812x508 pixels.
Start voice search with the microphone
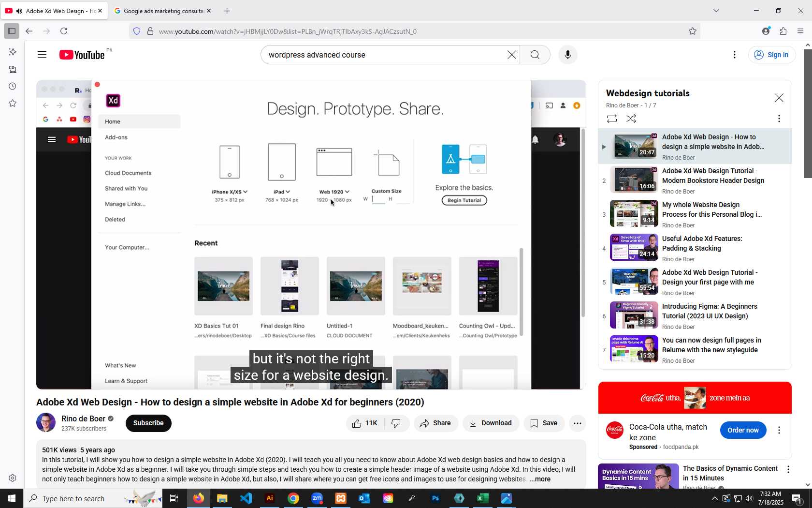pyautogui.click(x=568, y=55)
